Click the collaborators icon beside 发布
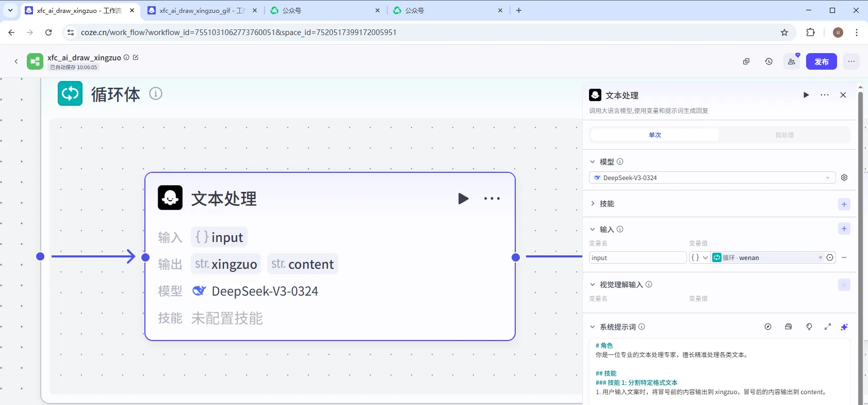 click(791, 61)
